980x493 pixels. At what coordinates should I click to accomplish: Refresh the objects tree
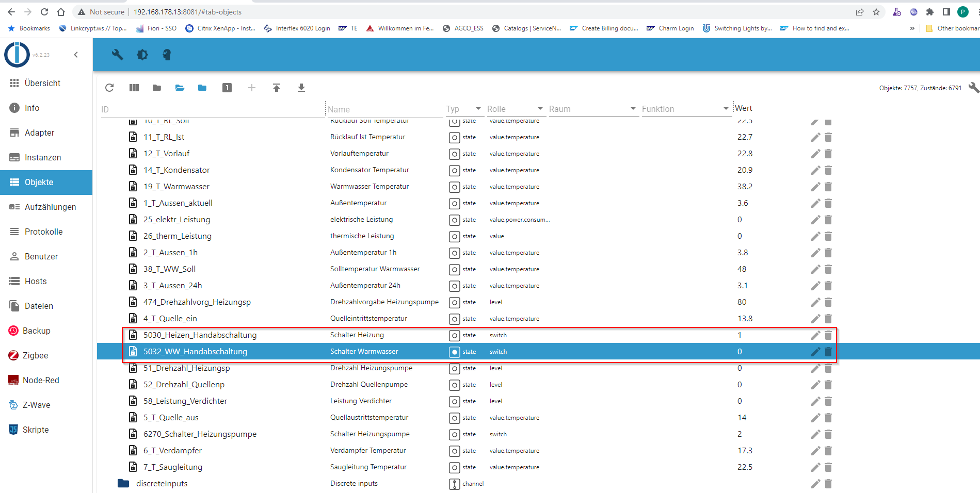coord(109,88)
